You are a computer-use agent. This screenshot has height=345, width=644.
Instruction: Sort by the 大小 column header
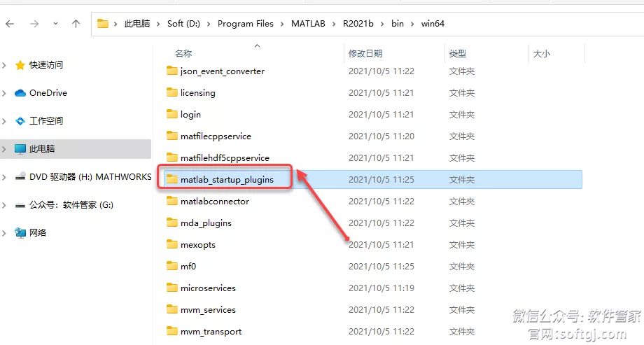point(541,53)
